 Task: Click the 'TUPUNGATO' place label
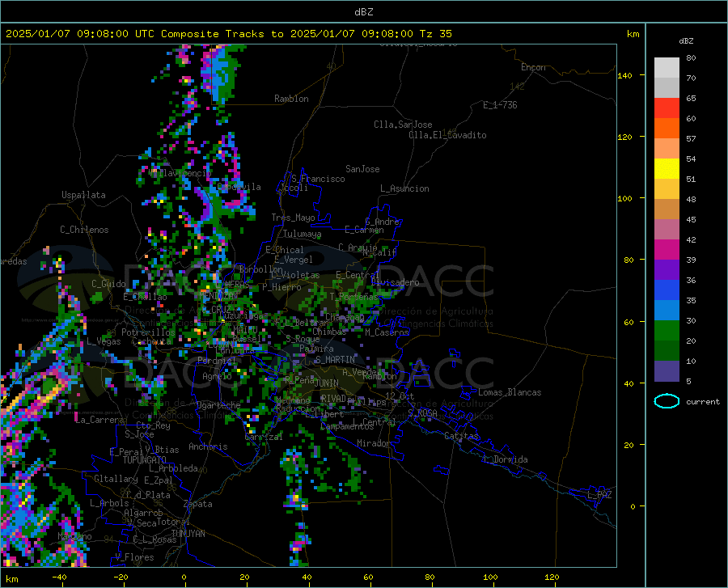[145, 460]
